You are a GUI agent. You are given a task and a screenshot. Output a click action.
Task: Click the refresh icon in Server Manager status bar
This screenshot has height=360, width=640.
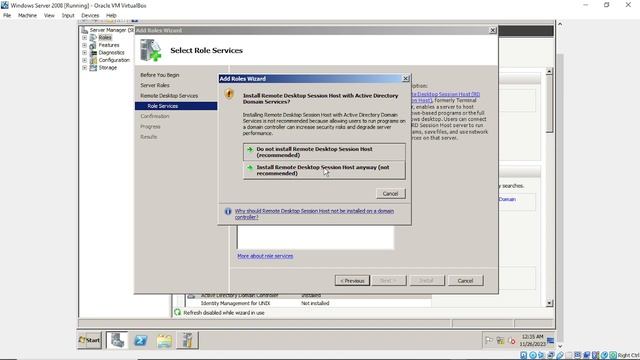coord(178,313)
